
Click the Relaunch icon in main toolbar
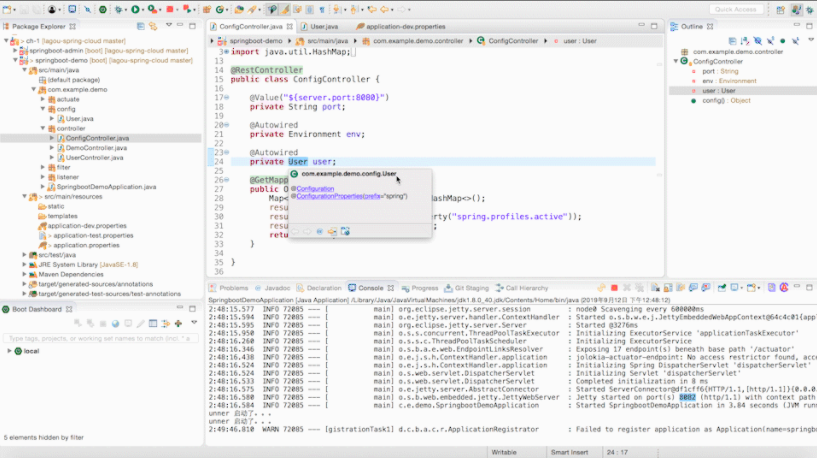[187, 9]
